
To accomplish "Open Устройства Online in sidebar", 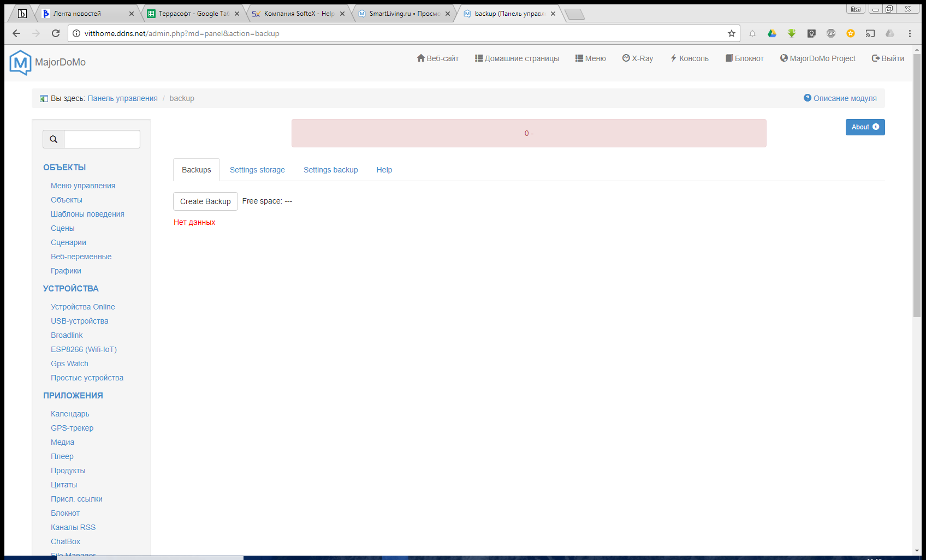I will pyautogui.click(x=83, y=307).
